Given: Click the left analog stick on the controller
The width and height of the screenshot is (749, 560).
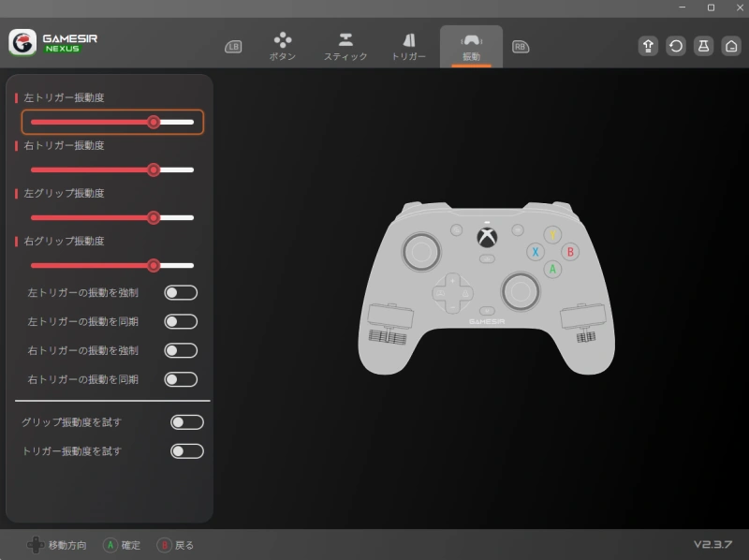Looking at the screenshot, I should [420, 251].
